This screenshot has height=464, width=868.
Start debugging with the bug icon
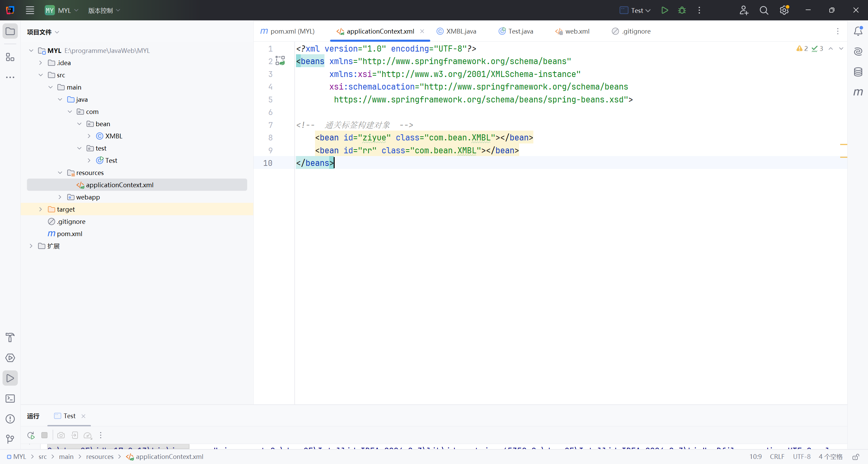[x=682, y=10]
